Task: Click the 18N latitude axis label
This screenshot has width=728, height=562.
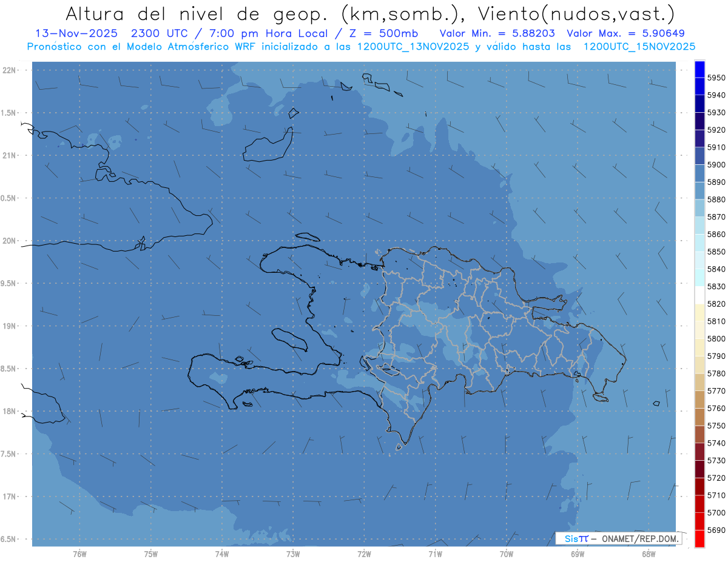Action: 9,411
